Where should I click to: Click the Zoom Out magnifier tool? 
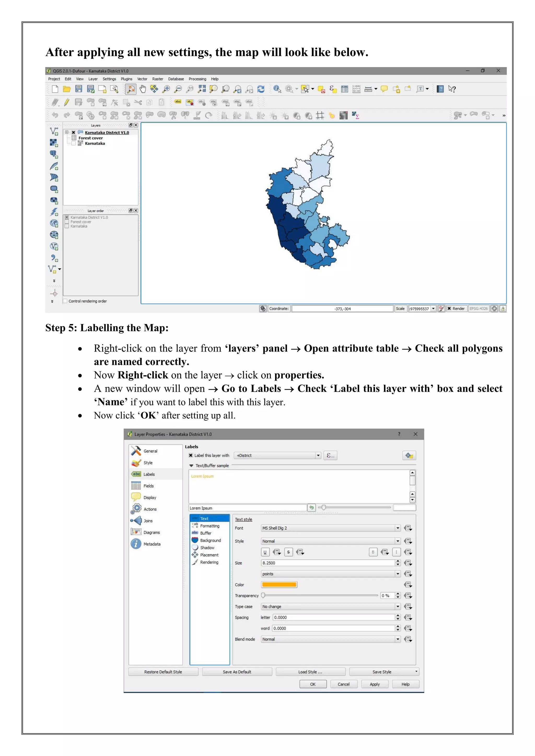point(178,89)
